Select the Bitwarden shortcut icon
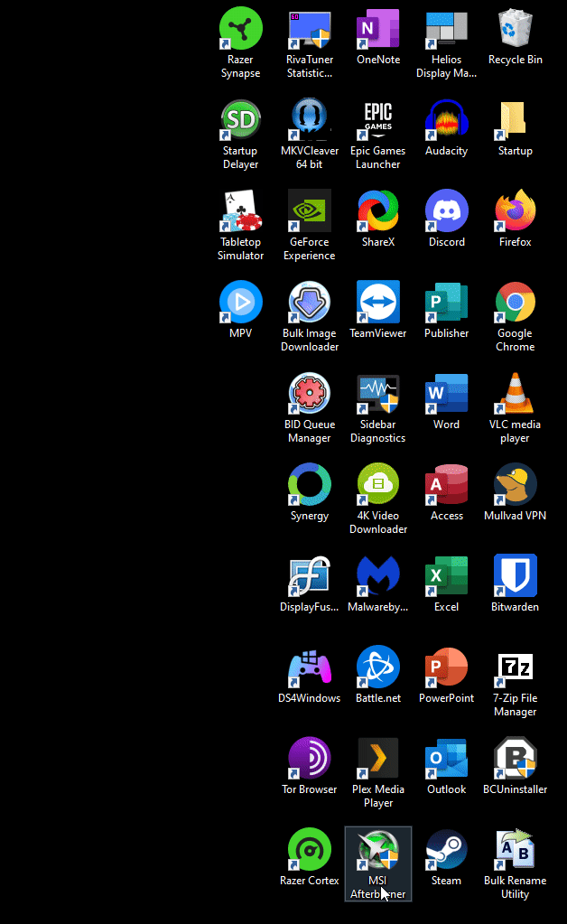 [x=516, y=576]
